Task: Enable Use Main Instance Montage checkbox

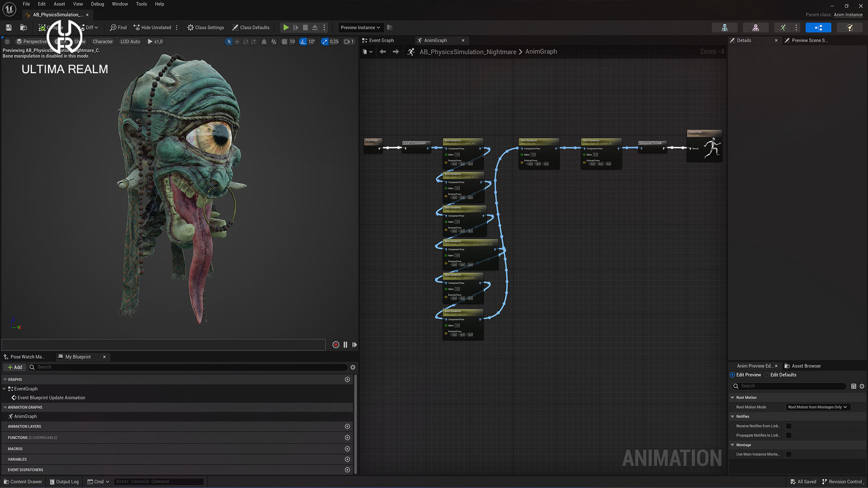Action: (x=789, y=455)
